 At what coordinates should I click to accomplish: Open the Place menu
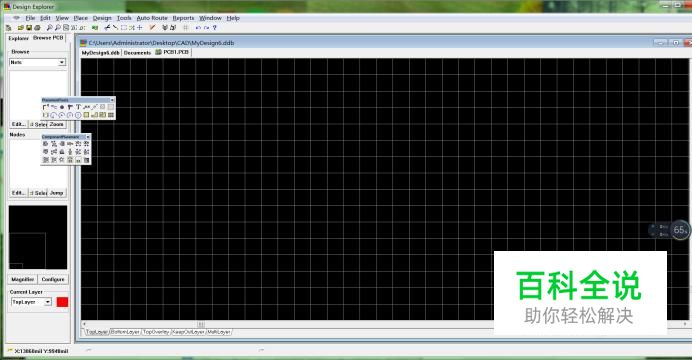point(80,18)
